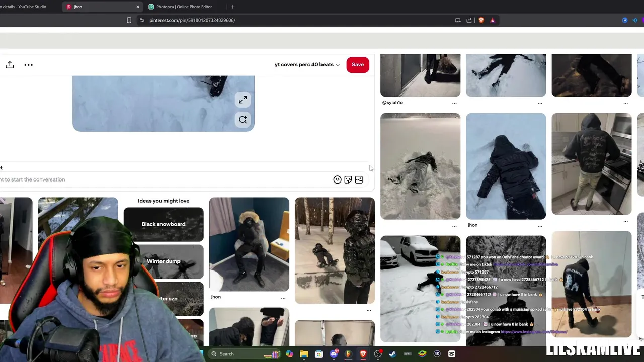Open more options under @syiah1o pin
Viewport: 644px width, 362px height.
pyautogui.click(x=454, y=103)
